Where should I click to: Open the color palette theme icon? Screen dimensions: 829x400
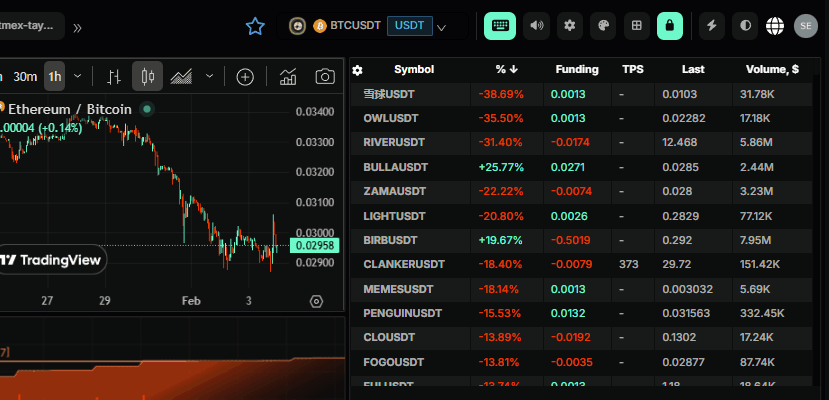[602, 26]
